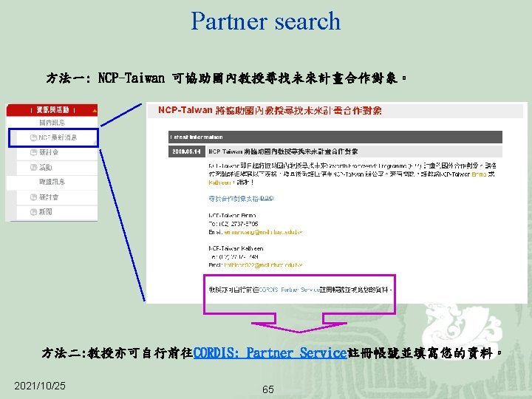This screenshot has height=399, width=532.
Task: Click Kathleen's email address link
Action: (263, 265)
